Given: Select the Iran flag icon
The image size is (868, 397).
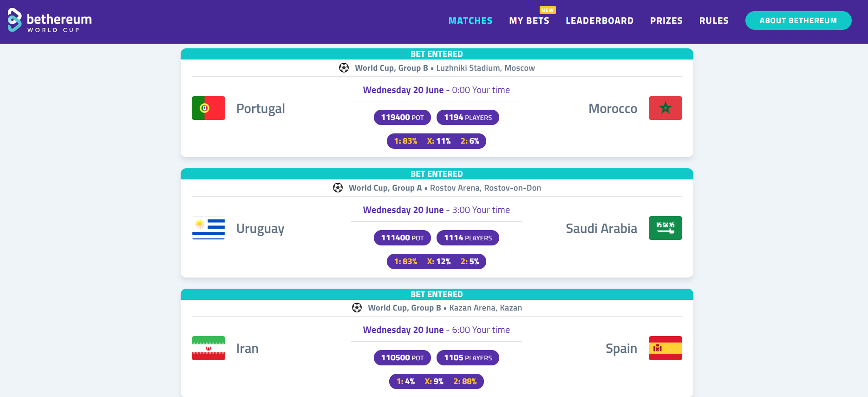Looking at the screenshot, I should (209, 348).
